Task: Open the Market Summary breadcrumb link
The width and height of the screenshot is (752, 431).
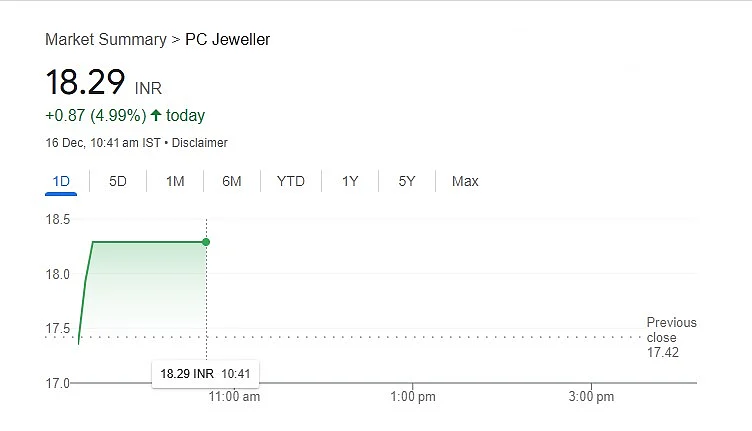Action: 106,39
